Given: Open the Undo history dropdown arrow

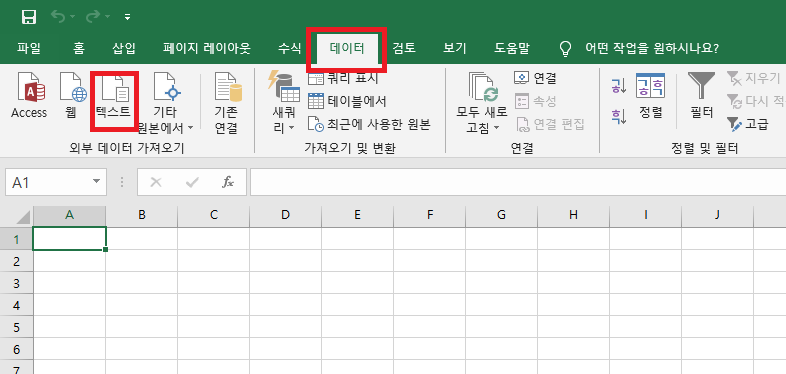Looking at the screenshot, I should pos(73,18).
